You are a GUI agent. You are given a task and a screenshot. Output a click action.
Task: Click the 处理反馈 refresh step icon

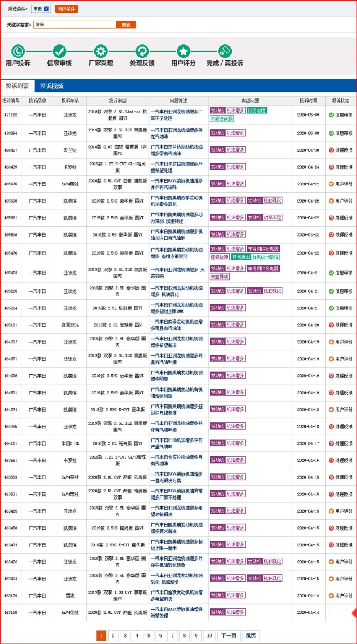[142, 51]
